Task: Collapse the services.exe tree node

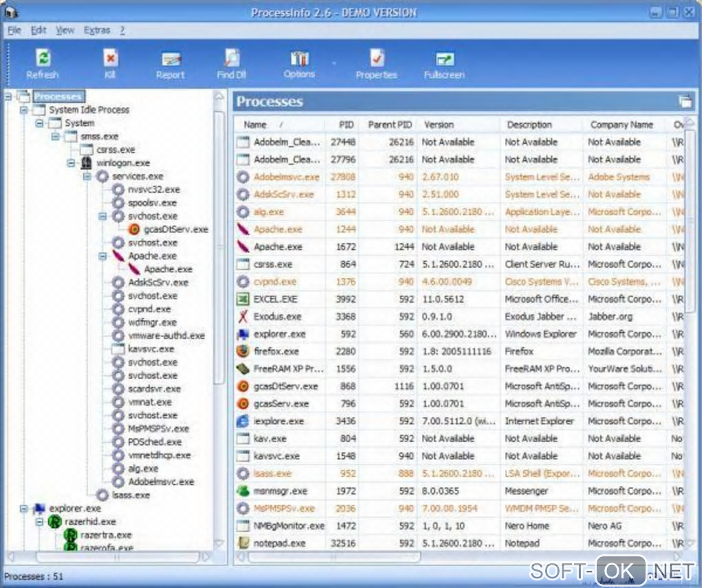Action: pos(87,176)
